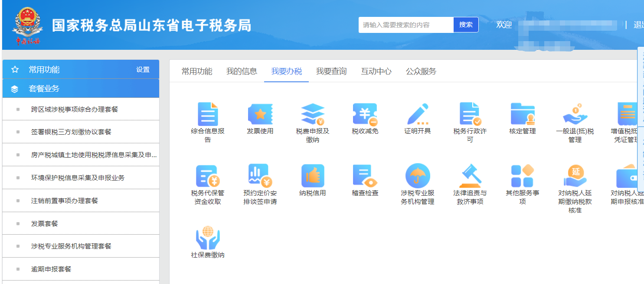Open 发票使用 (invoice usage) service
The width and height of the screenshot is (644, 284).
(x=260, y=115)
